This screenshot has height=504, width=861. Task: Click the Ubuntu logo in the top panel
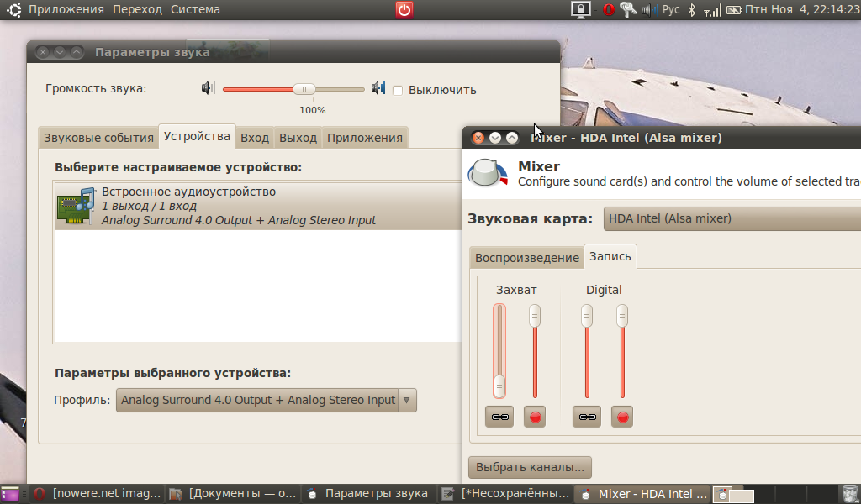(13, 9)
